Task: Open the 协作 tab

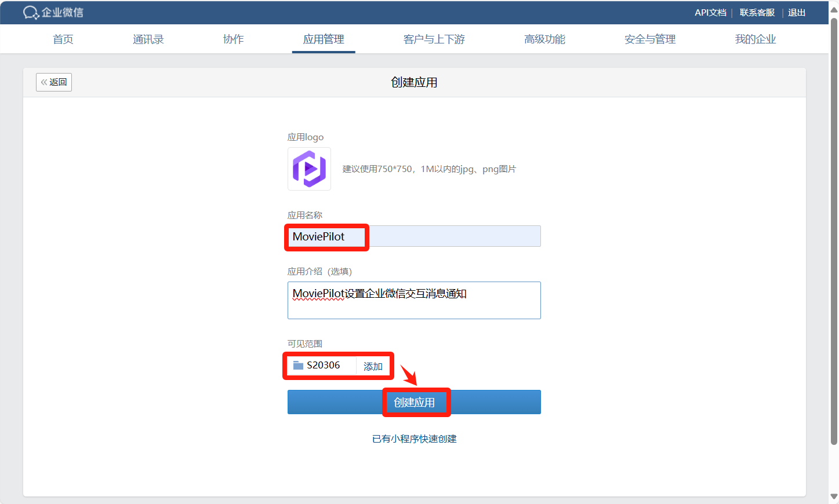Action: point(233,39)
